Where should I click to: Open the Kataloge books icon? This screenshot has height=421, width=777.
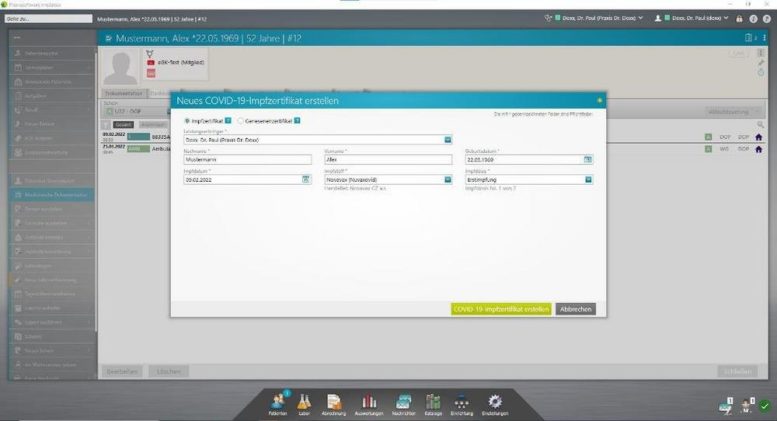click(433, 398)
